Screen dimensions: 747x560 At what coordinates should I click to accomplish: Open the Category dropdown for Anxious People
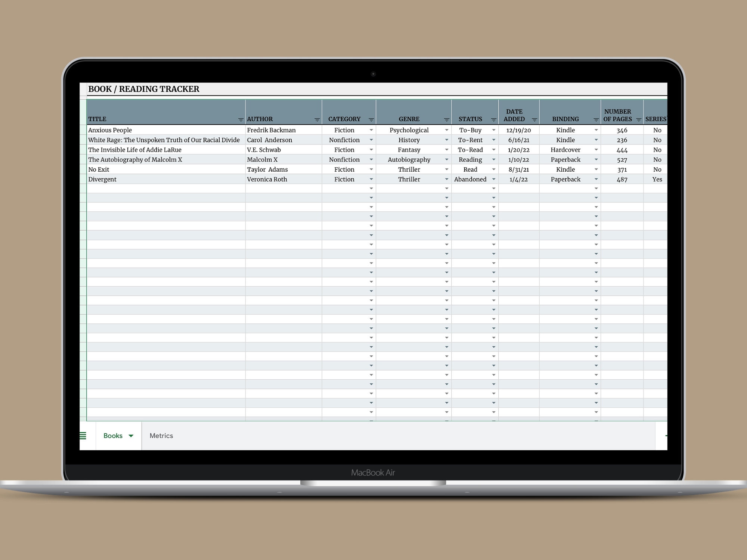click(371, 130)
